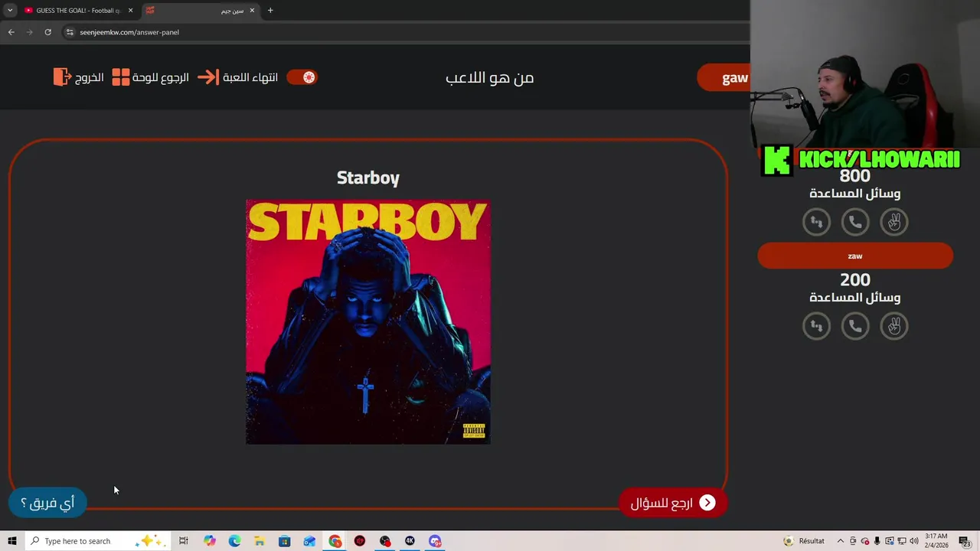Open Microsoft Edge from taskbar

pyautogui.click(x=234, y=541)
